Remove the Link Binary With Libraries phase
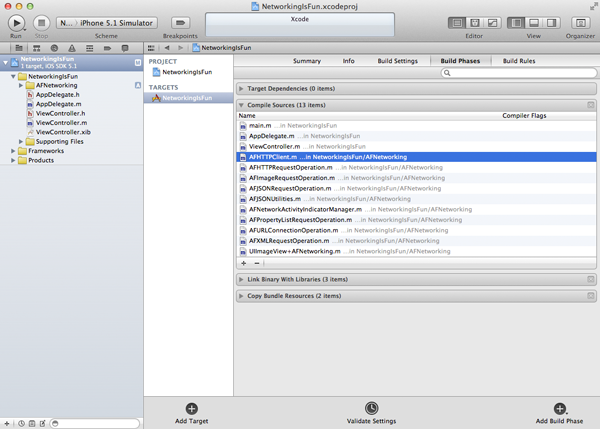 pos(591,279)
